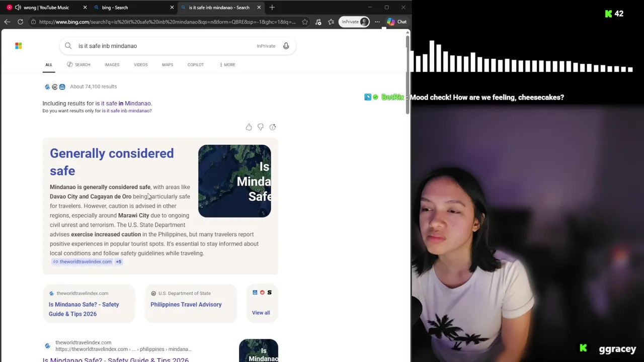Mute the YouTube Music tab speaker icon
The height and width of the screenshot is (362, 644).
click(x=18, y=8)
